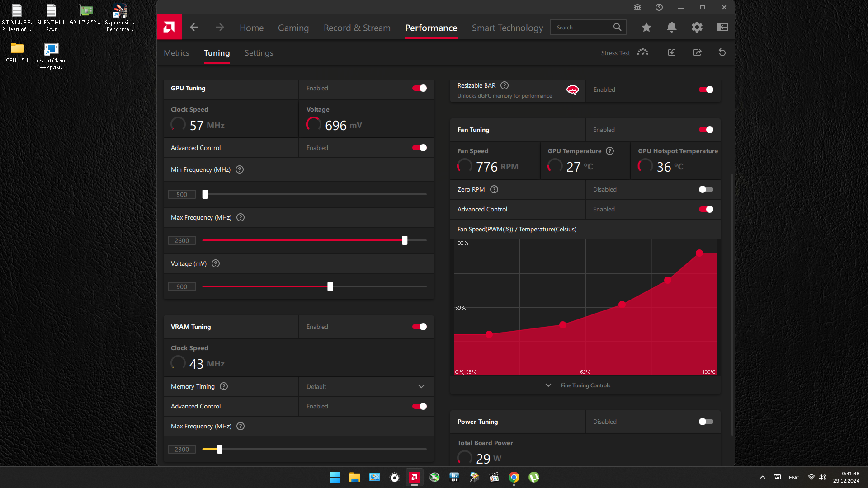Viewport: 868px width, 488px height.
Task: Open the Settings gear icon
Action: [x=697, y=28]
